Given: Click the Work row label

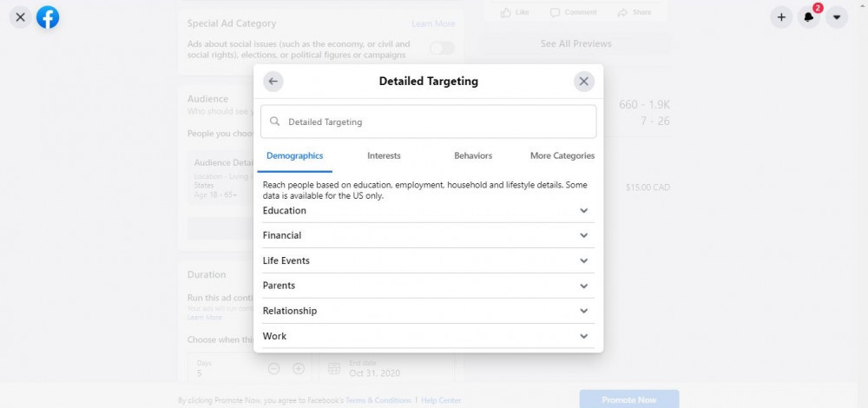Looking at the screenshot, I should pos(274,336).
